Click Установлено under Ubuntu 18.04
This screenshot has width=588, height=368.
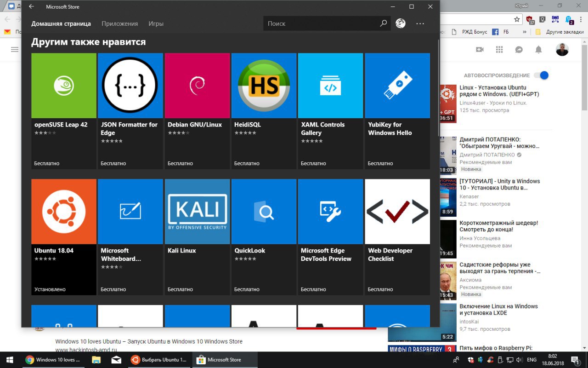point(50,289)
